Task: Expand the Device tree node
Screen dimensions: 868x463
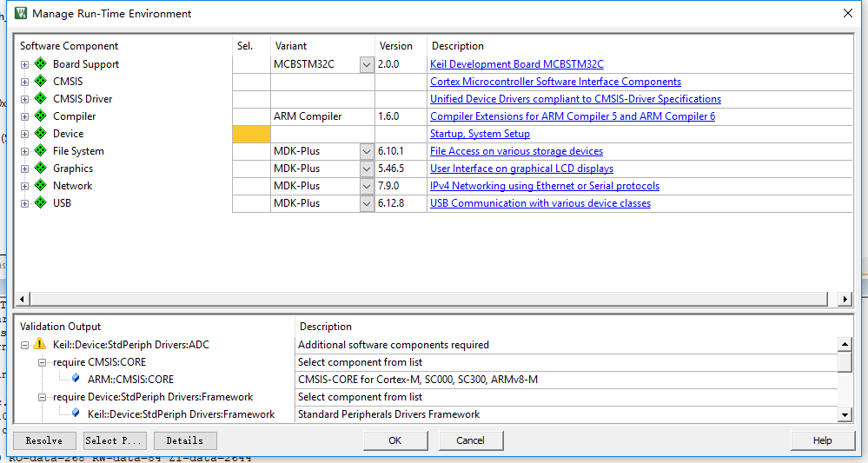Action: 24,135
